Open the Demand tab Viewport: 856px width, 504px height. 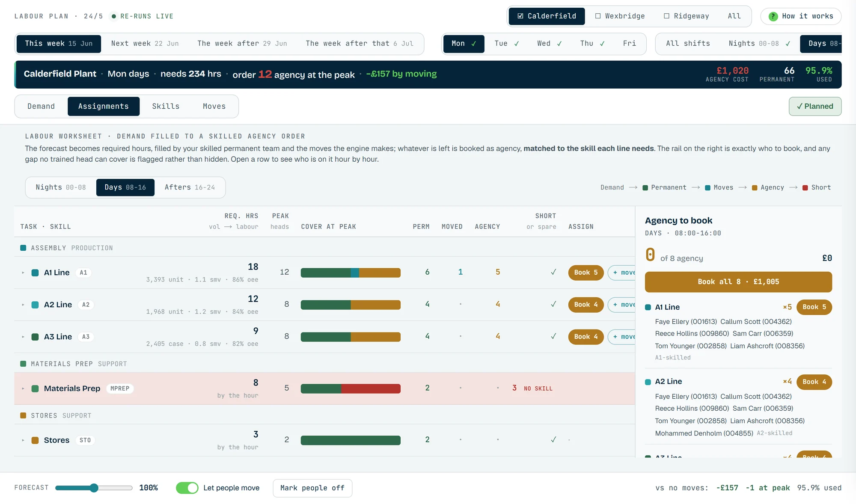[41, 107]
